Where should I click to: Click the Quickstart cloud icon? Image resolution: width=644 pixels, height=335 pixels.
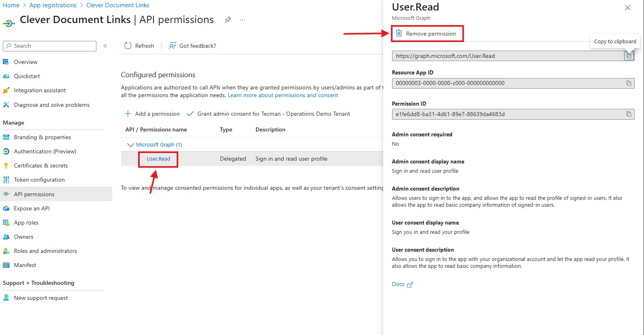6,76
